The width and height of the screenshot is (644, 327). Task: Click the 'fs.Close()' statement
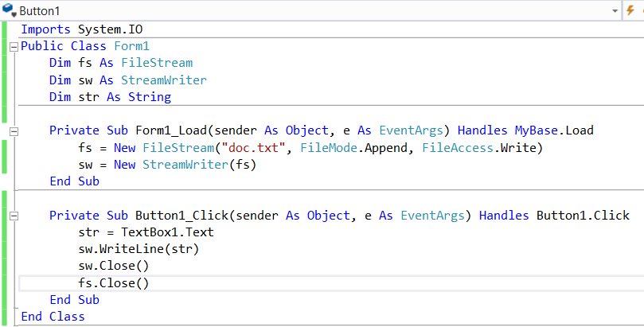(114, 283)
